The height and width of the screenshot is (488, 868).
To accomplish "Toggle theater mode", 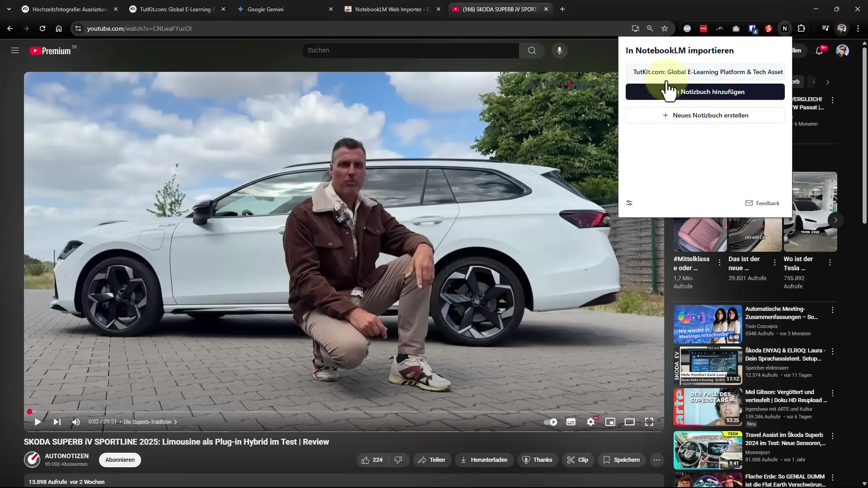I will point(630,422).
